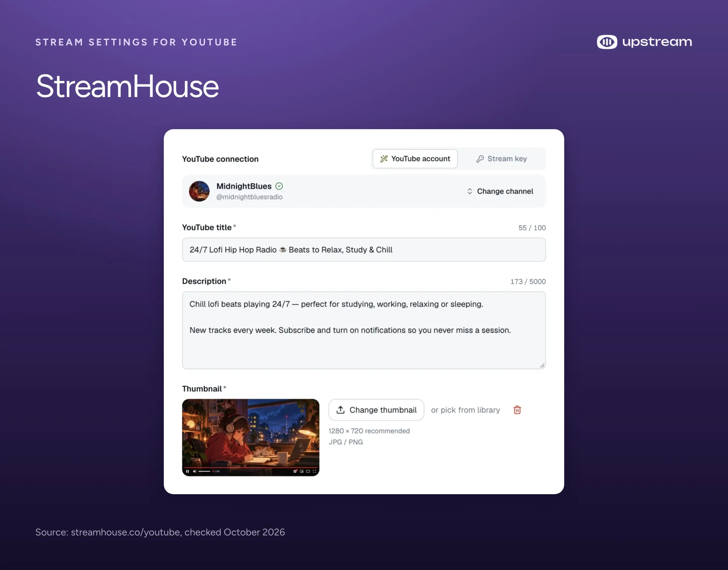Select the YouTube account tab
This screenshot has width=728, height=570.
(x=415, y=159)
